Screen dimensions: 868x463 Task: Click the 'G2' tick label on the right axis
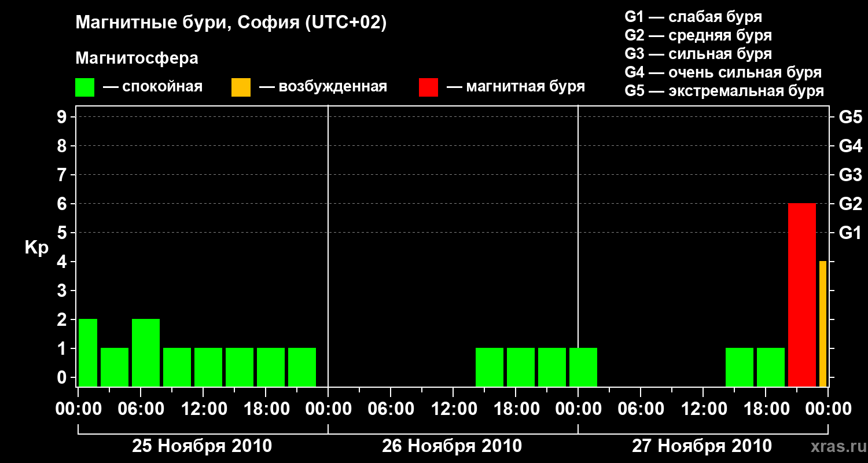(x=851, y=204)
